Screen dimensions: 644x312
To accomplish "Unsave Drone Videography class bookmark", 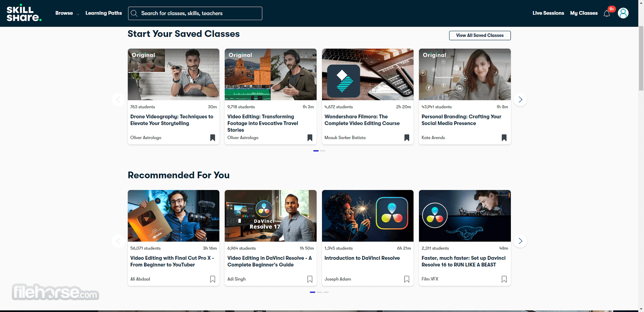I will click(212, 138).
